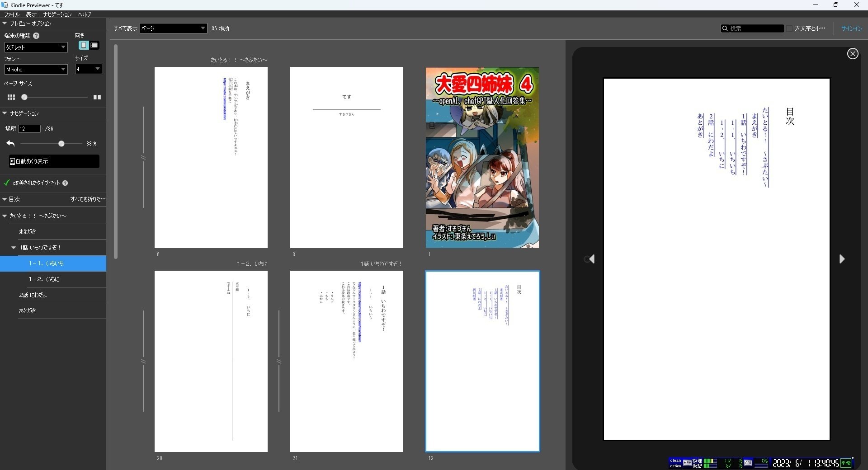Viewport: 868px width, 470px height.
Task: Click the grid view icon beside page size slider
Action: [11, 97]
